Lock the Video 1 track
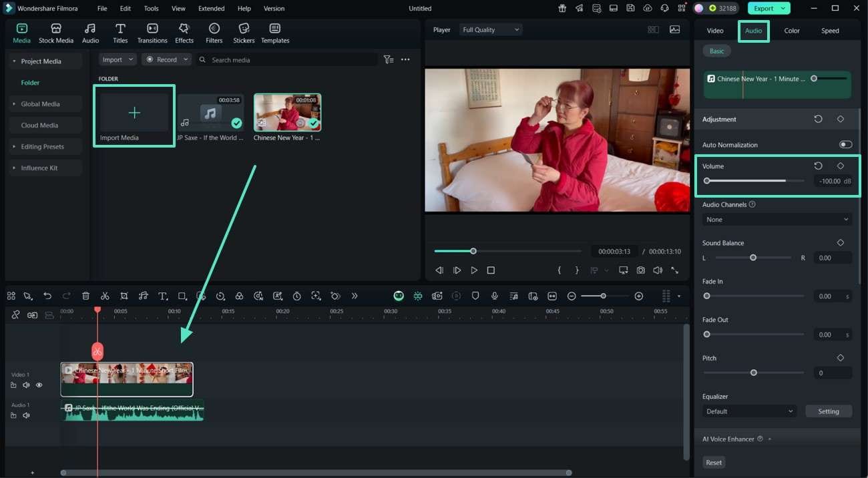The image size is (868, 478). pos(13,385)
